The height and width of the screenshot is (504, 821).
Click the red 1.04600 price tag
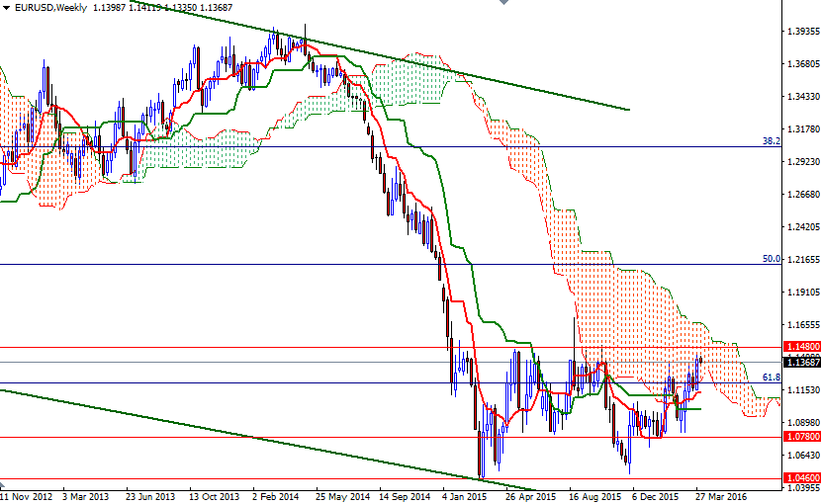(x=801, y=478)
